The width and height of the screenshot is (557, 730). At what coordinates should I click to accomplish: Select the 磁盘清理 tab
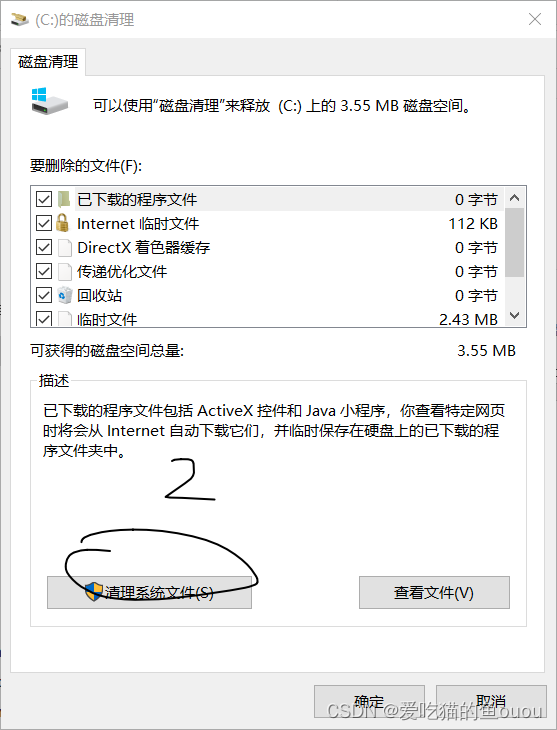pos(48,61)
